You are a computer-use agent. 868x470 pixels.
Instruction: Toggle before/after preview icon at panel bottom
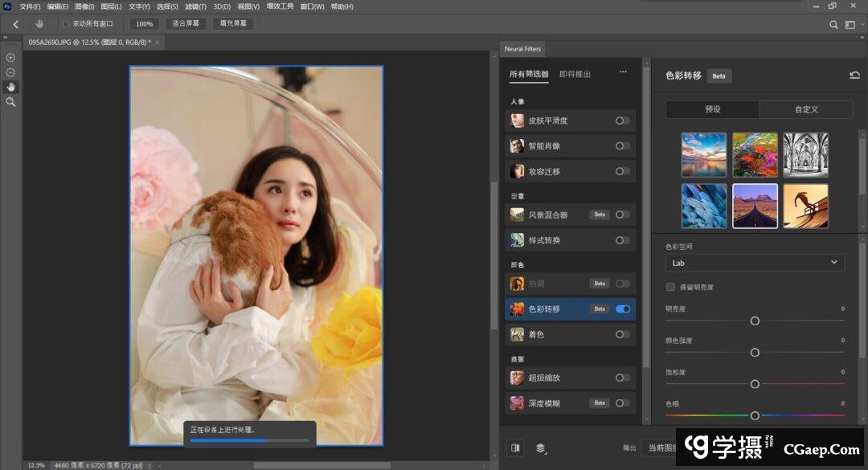click(516, 448)
